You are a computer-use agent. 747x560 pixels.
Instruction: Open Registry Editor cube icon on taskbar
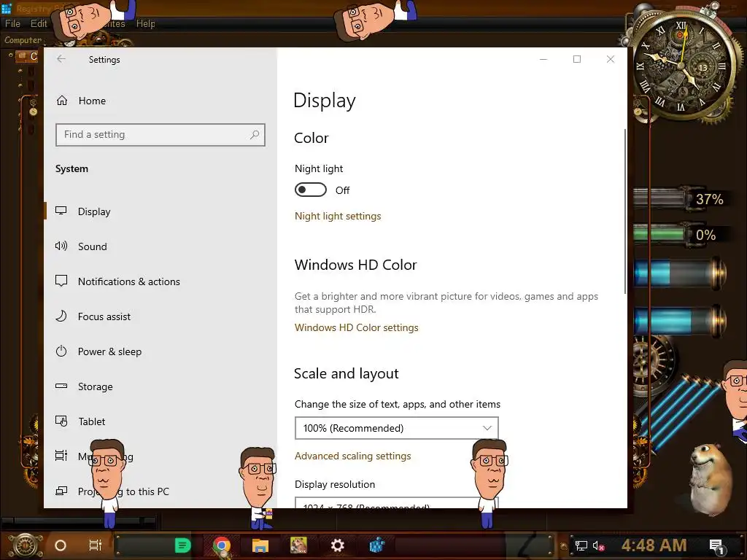coord(376,545)
